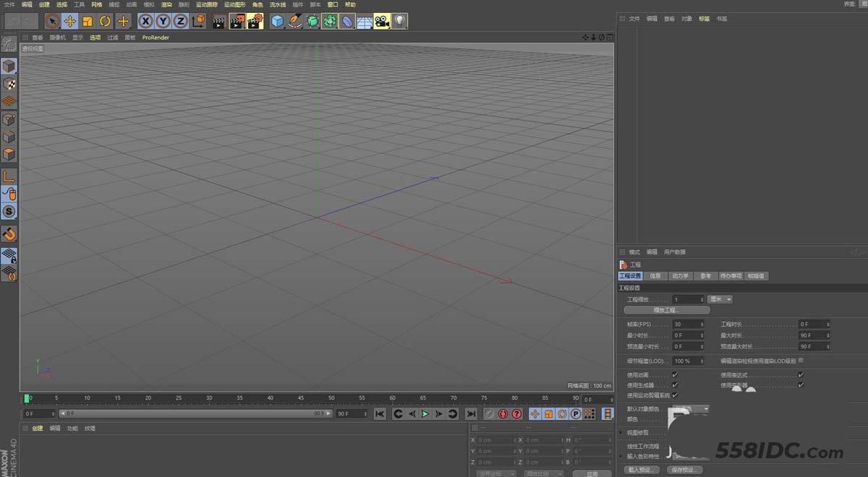Open the 世界坐标 dropdown

[x=496, y=473]
